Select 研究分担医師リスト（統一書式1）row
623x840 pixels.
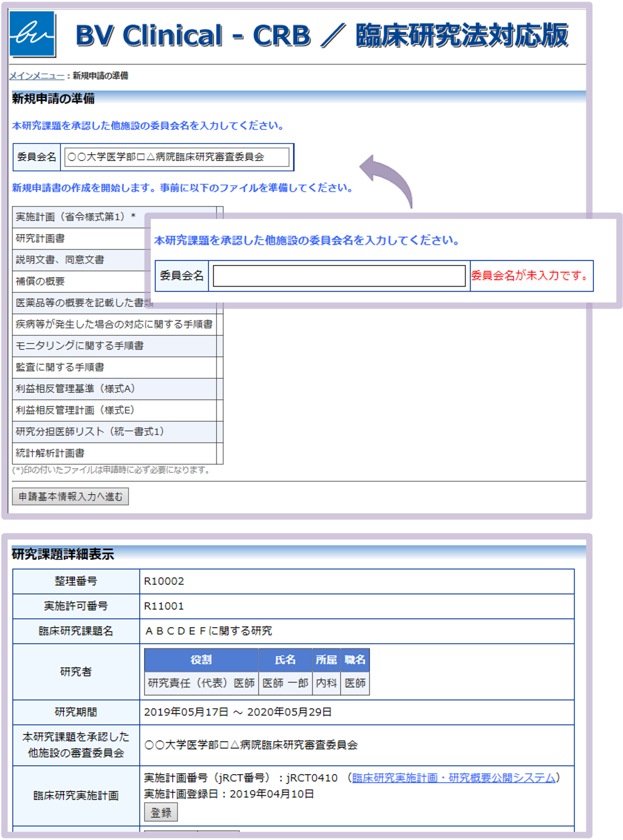pos(118,432)
